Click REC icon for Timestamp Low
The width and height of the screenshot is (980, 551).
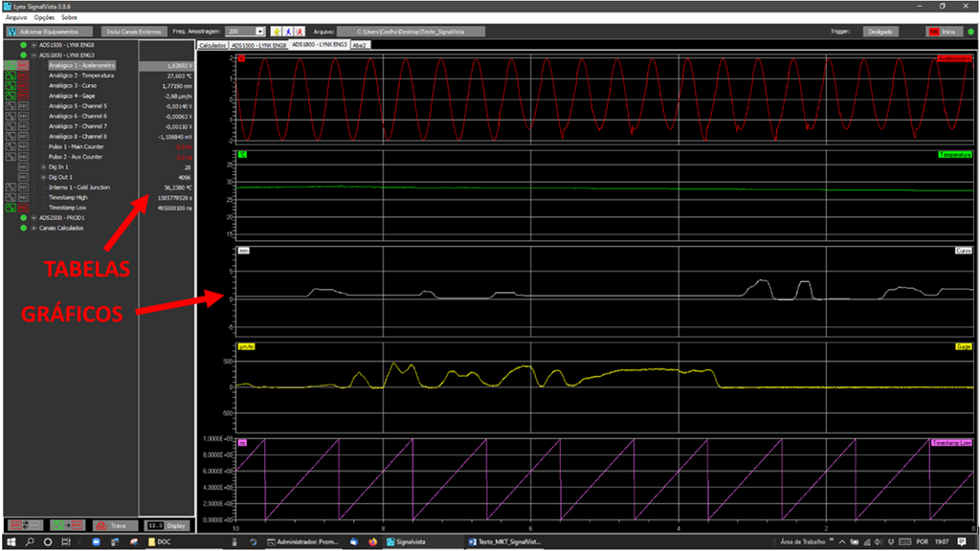[x=23, y=208]
